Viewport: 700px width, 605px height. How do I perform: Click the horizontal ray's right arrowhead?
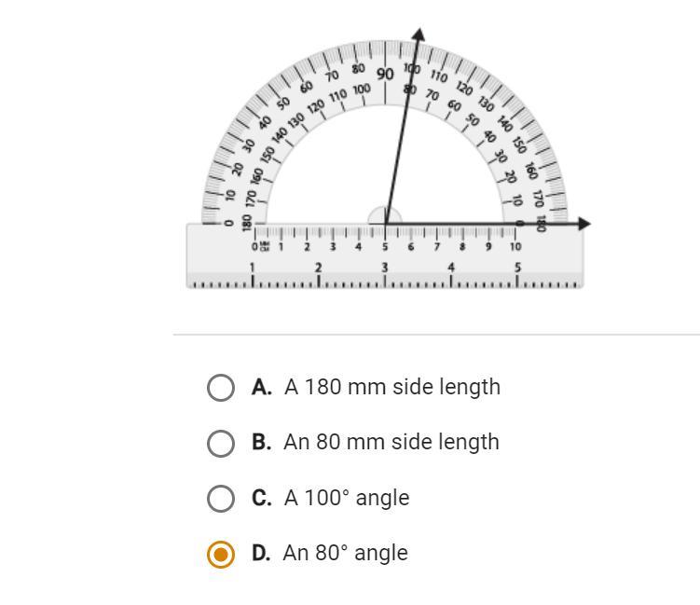pyautogui.click(x=583, y=224)
